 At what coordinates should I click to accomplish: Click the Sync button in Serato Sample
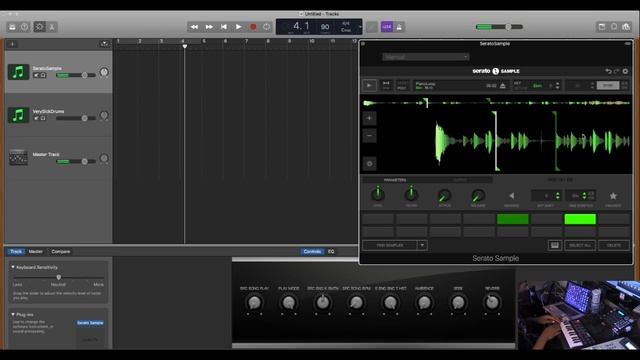tap(608, 85)
